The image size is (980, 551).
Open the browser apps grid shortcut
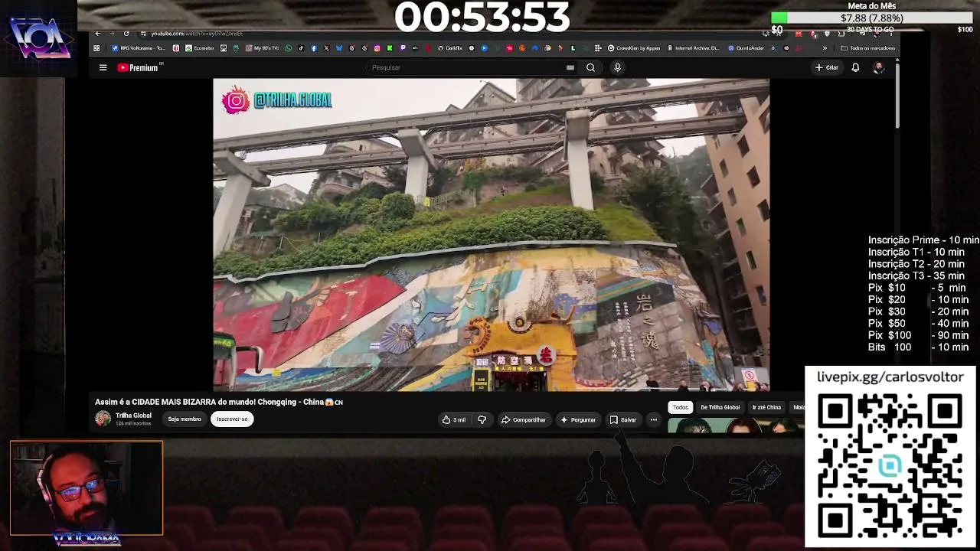96,48
